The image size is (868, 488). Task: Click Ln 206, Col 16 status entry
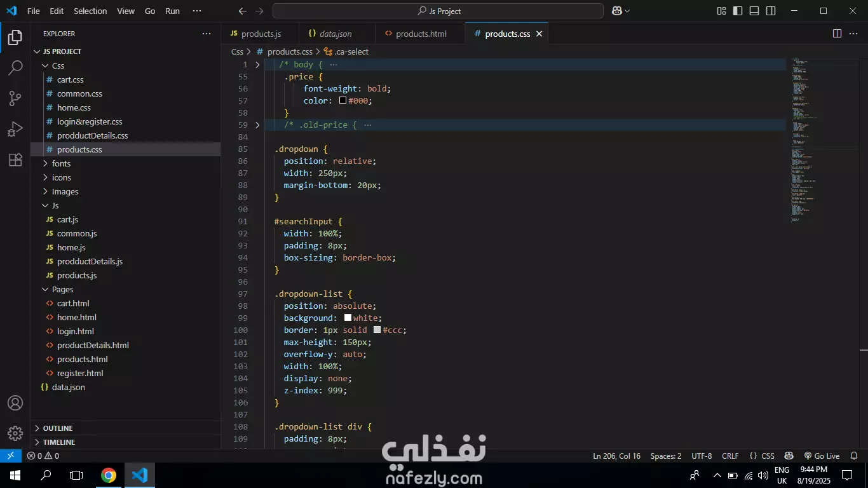616,456
